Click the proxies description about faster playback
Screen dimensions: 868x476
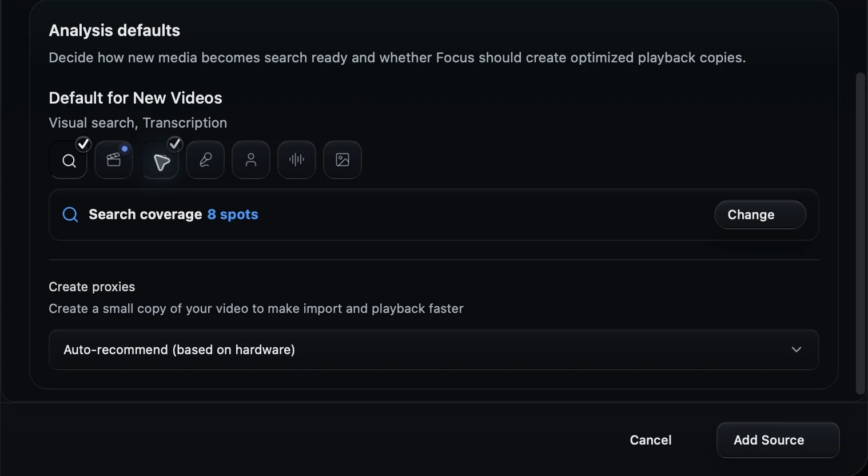[x=256, y=308]
